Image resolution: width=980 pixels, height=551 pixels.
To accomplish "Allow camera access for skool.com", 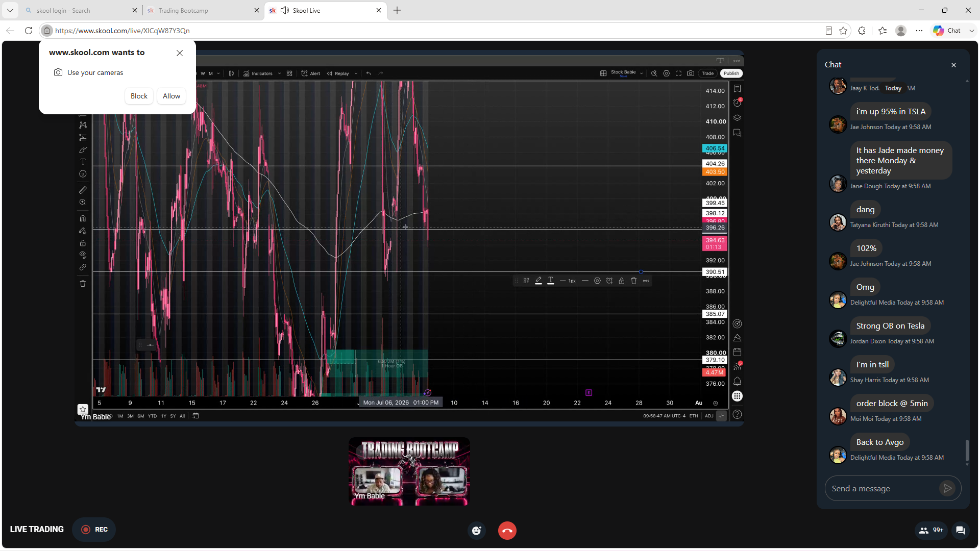I will click(171, 96).
